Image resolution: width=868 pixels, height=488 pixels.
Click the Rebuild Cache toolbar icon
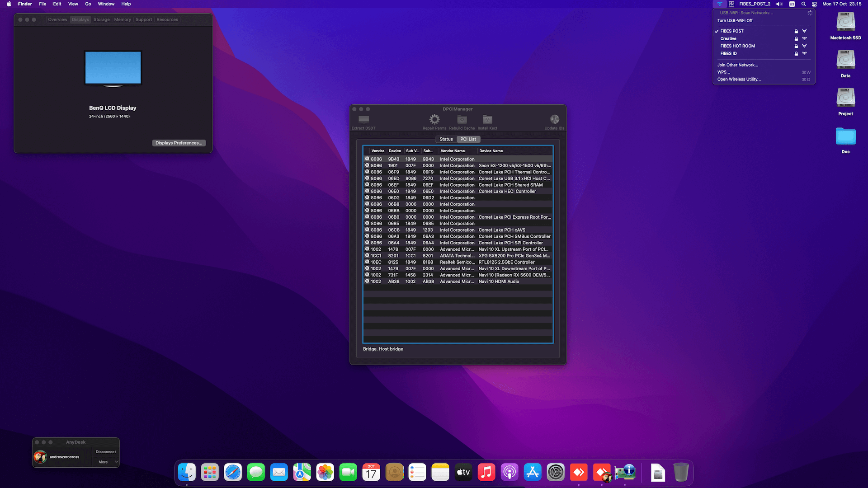point(462,119)
